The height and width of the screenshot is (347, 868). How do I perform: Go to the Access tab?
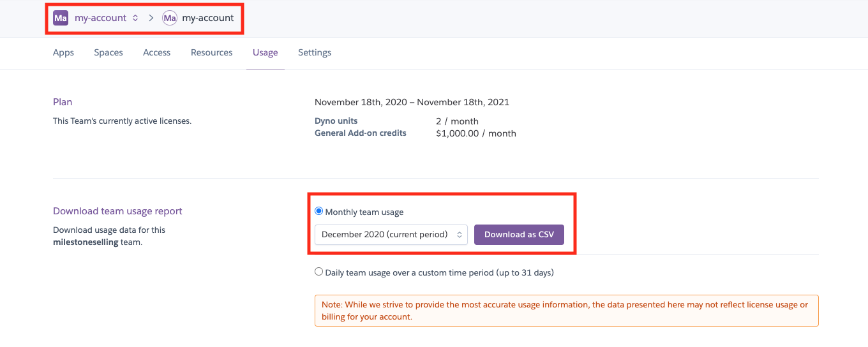click(156, 52)
